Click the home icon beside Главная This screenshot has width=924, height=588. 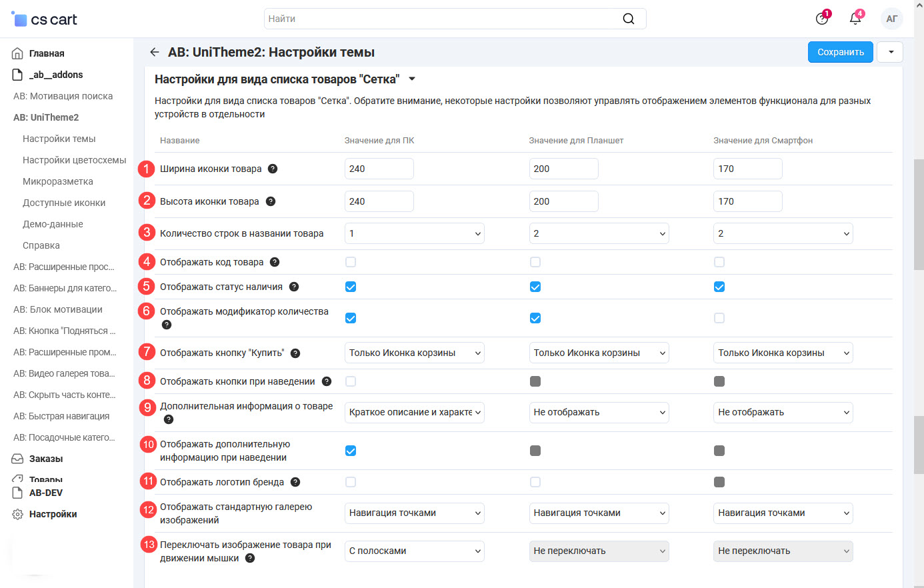click(18, 53)
